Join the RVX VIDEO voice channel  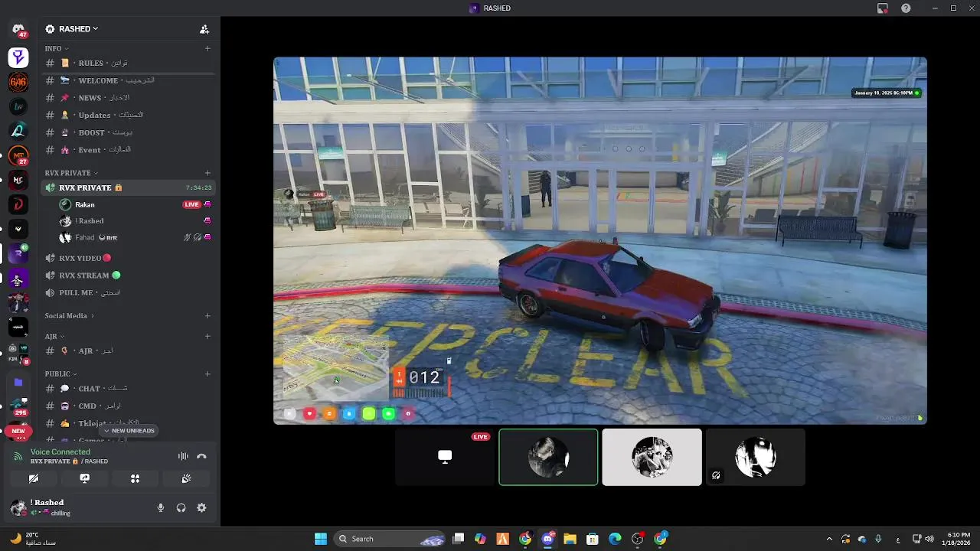click(129, 258)
